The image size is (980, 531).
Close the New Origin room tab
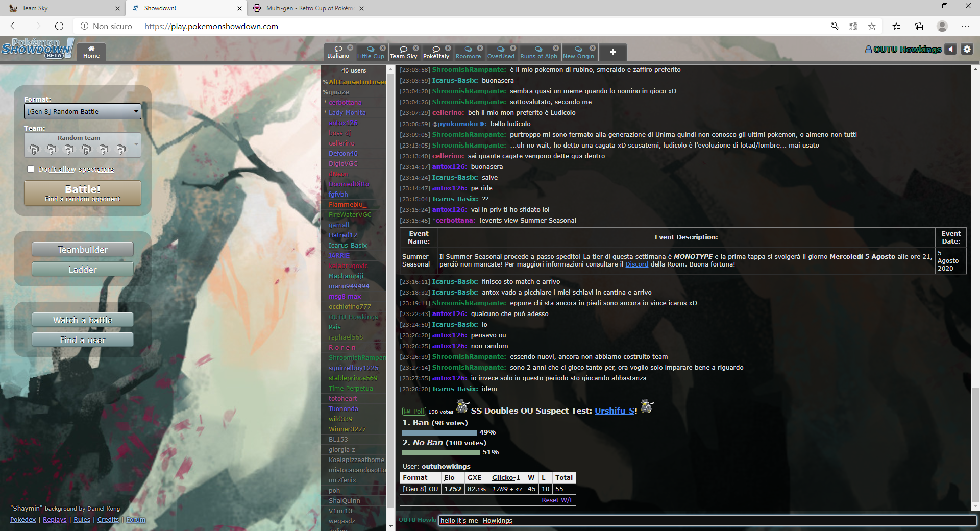tap(593, 48)
